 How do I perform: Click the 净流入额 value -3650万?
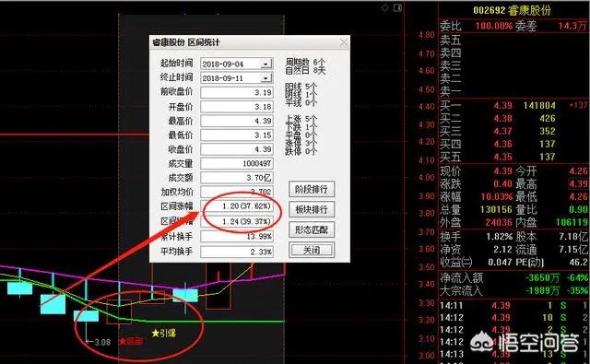[x=542, y=278]
